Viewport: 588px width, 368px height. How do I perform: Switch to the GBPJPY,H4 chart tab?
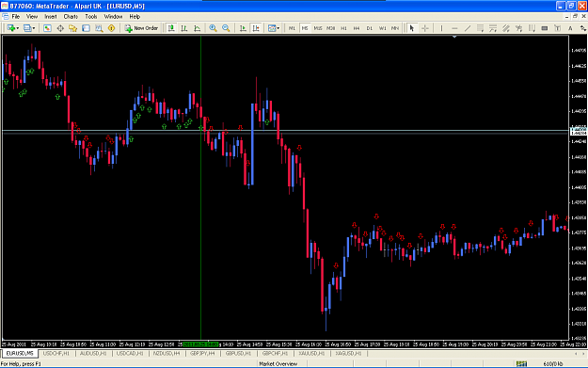point(202,353)
